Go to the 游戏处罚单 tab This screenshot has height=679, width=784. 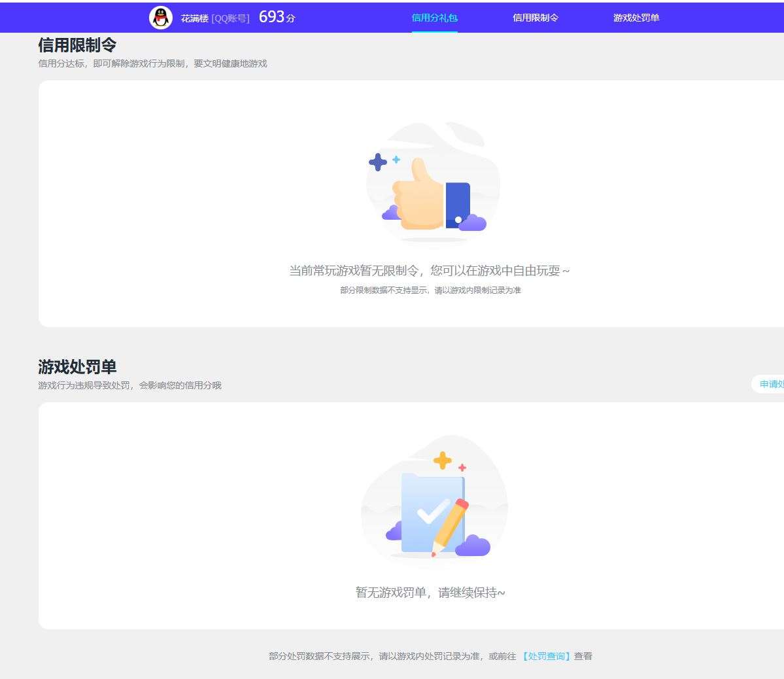point(636,18)
